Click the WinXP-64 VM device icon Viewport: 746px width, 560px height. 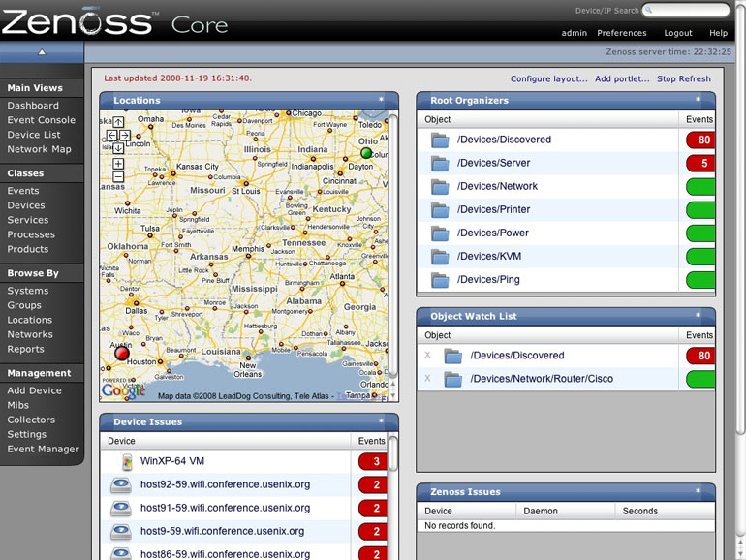127,462
